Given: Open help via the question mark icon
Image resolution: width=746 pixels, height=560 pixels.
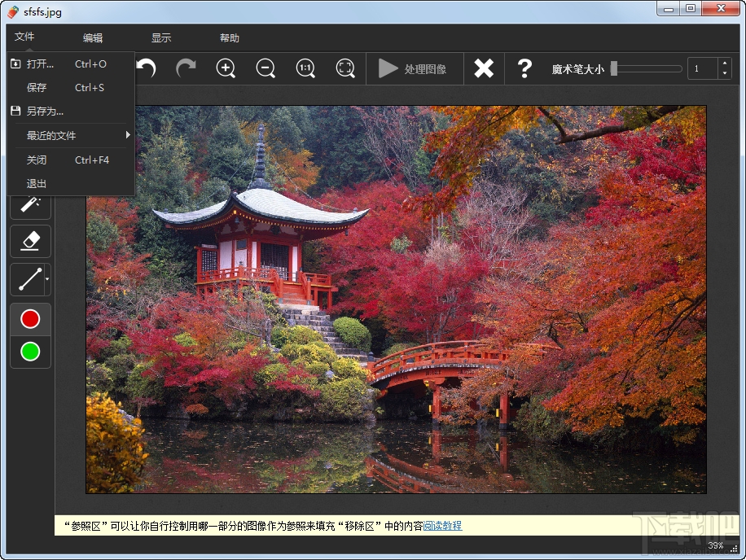Looking at the screenshot, I should (x=524, y=68).
